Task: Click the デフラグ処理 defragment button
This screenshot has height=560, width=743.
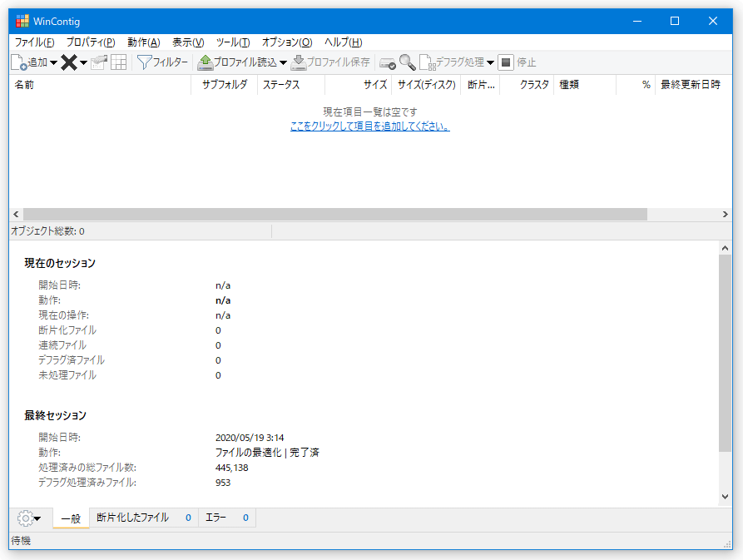Action: 452,62
